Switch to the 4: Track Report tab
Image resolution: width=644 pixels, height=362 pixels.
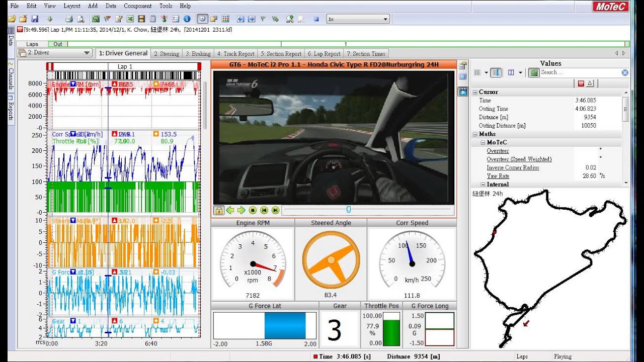tap(236, 54)
